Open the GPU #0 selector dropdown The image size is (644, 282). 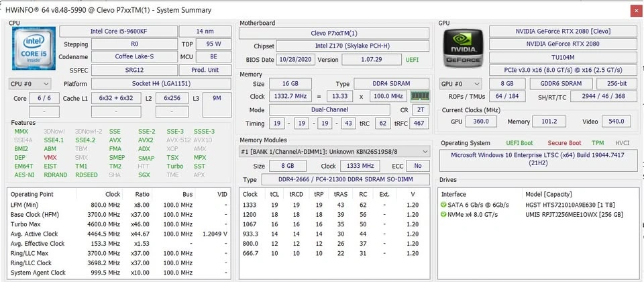(460, 84)
